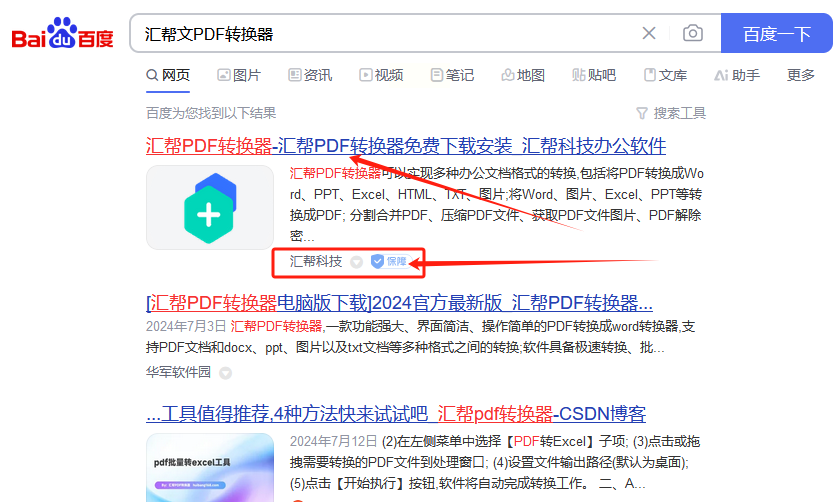Open the Baidu logo homepage

pos(63,33)
